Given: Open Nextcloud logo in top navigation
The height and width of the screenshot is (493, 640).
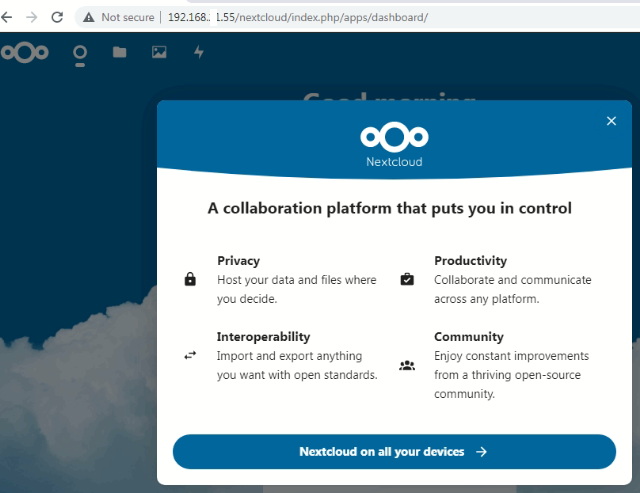Looking at the screenshot, I should pyautogui.click(x=24, y=52).
